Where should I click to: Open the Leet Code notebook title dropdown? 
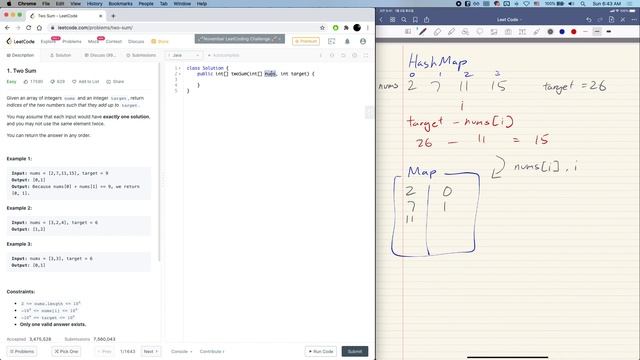coord(509,20)
